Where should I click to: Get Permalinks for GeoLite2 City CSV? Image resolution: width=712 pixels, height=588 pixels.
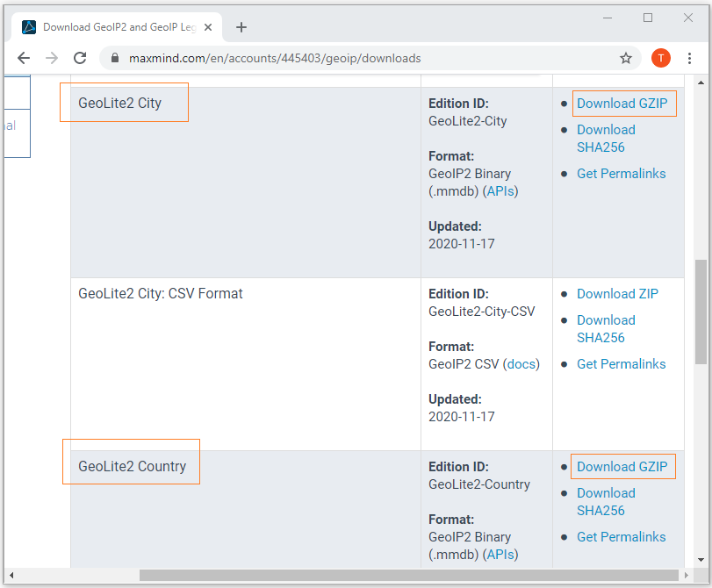point(622,364)
